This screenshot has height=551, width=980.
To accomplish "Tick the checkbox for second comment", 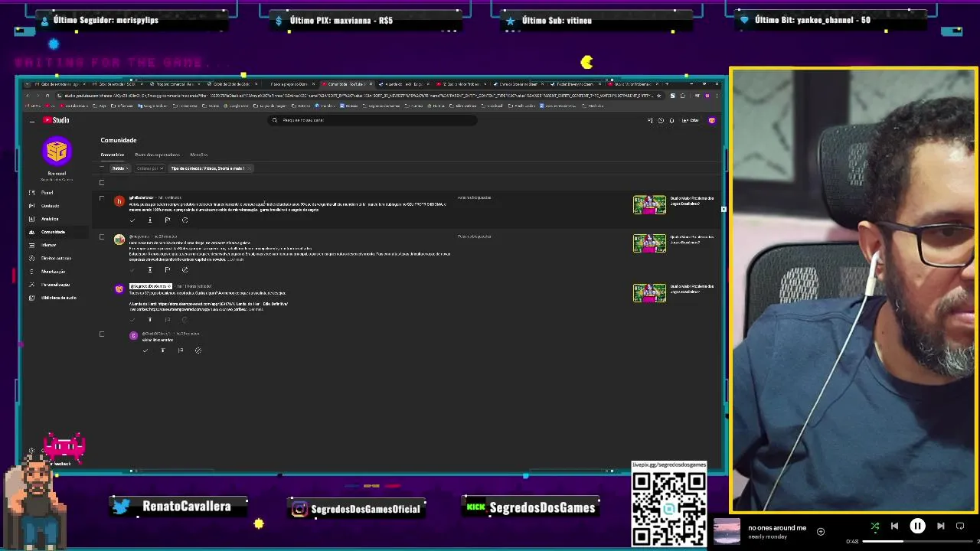I will (102, 237).
